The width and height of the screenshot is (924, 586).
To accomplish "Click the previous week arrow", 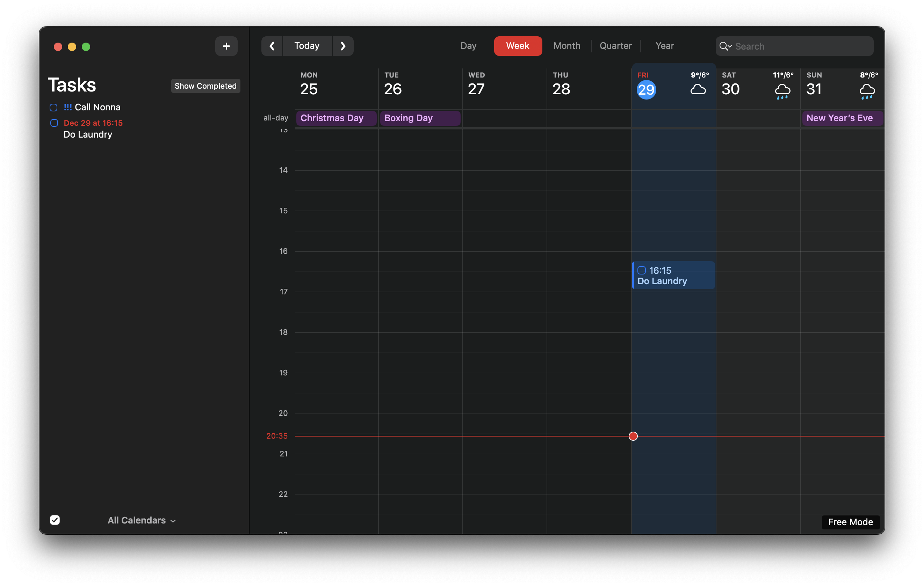I will tap(272, 46).
